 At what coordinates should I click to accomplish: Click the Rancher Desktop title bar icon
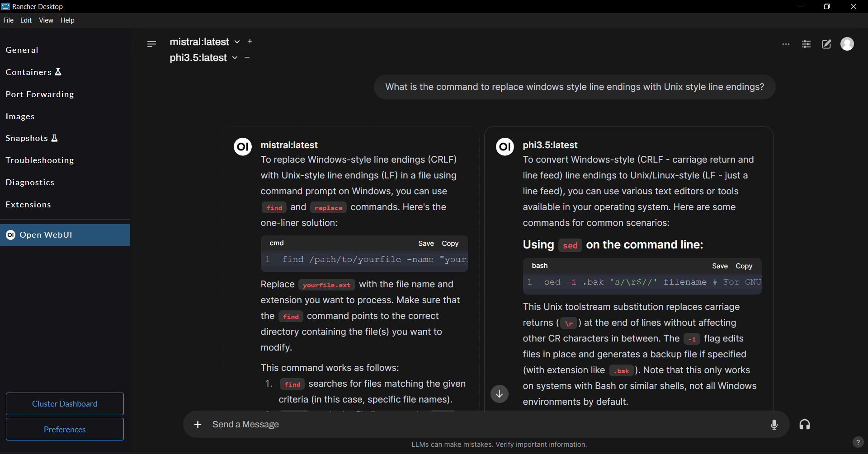pyautogui.click(x=5, y=6)
